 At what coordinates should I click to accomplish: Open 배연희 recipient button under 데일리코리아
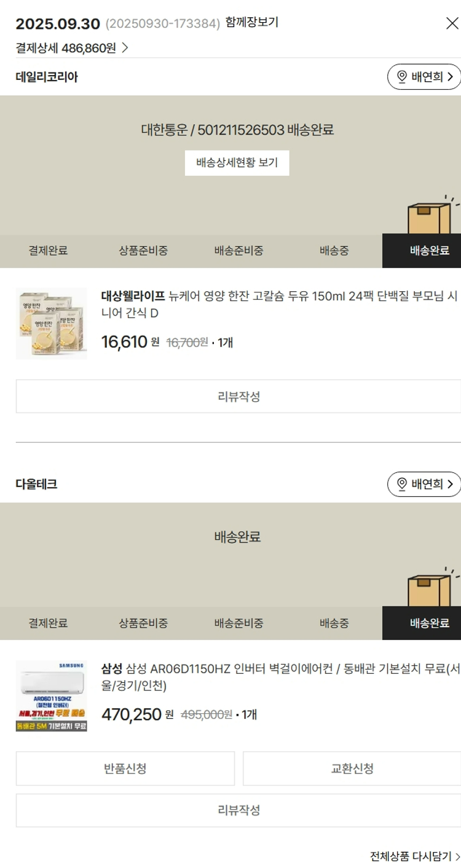click(424, 77)
